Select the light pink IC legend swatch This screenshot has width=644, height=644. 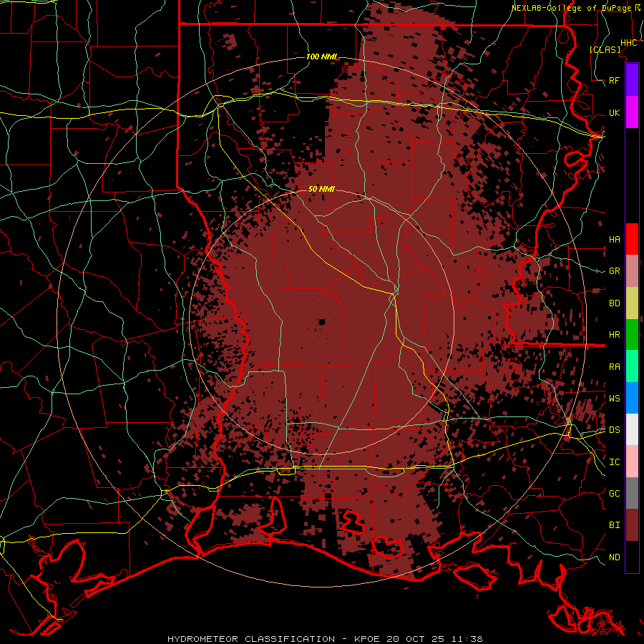632,462
